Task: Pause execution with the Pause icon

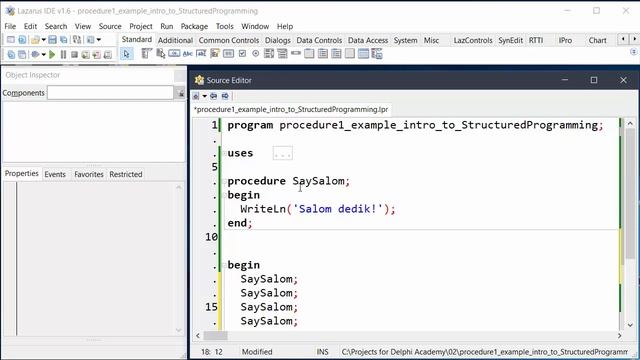Action: coord(63,54)
